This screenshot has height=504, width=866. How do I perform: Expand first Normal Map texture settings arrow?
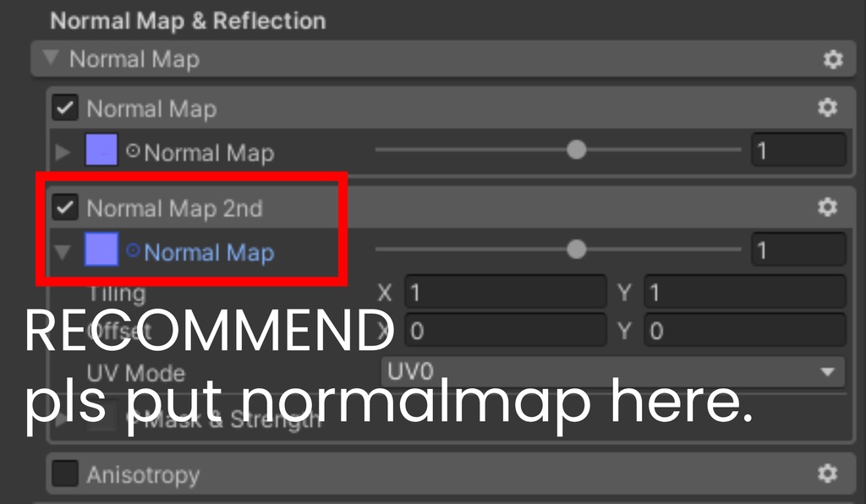coord(63,151)
